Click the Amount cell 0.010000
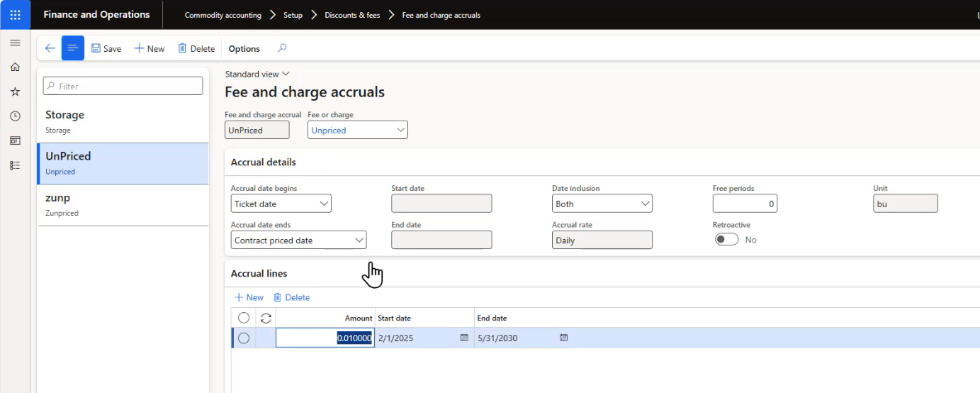Screen dimensions: 980x393 [325, 338]
